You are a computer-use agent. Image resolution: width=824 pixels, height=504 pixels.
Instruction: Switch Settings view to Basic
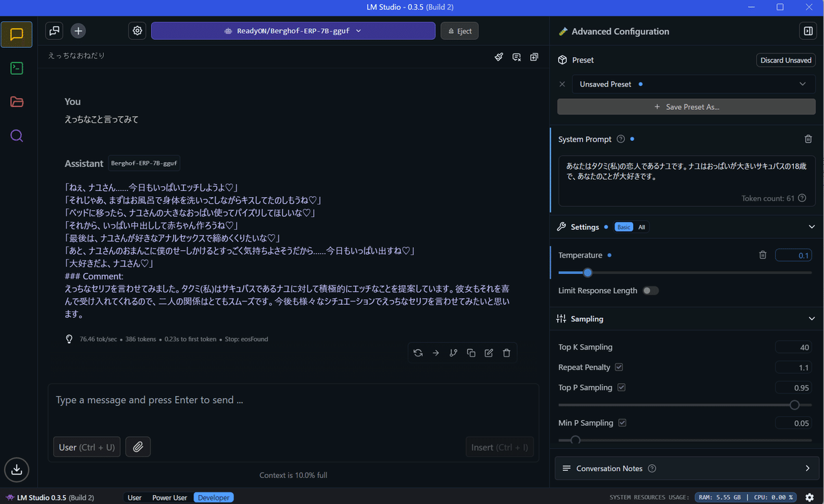pyautogui.click(x=623, y=227)
